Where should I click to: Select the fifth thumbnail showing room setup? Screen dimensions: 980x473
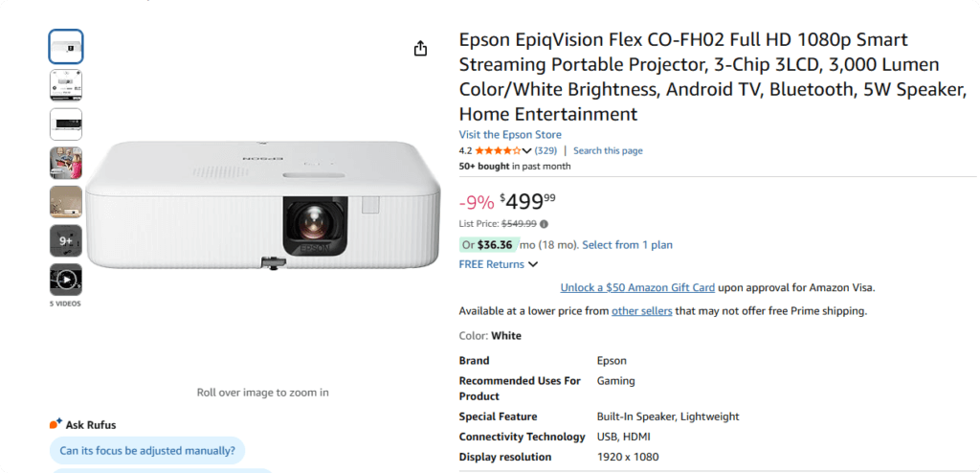[66, 202]
